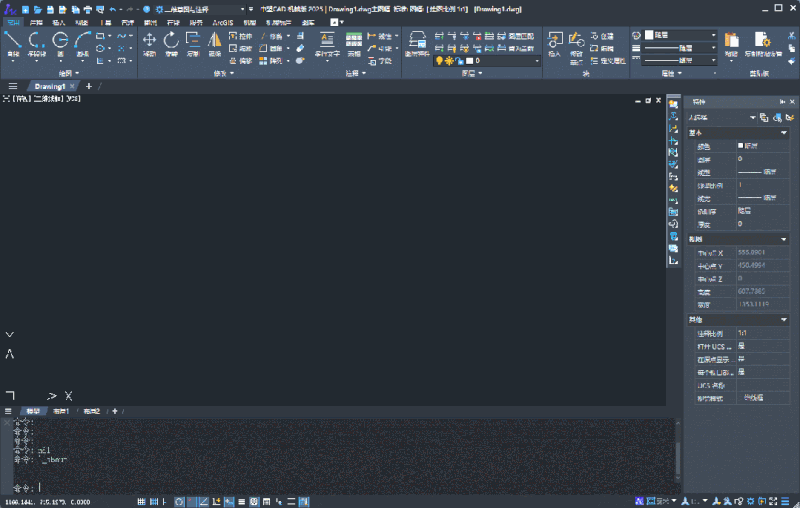The image size is (800, 508).
Task: Open the color 随层 dropdown
Action: [713, 35]
